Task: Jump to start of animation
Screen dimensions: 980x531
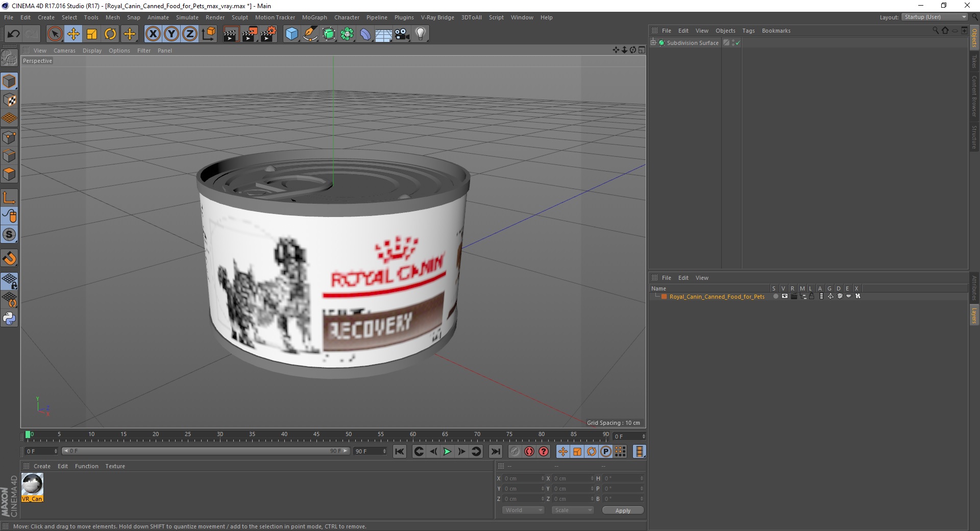Action: point(400,451)
